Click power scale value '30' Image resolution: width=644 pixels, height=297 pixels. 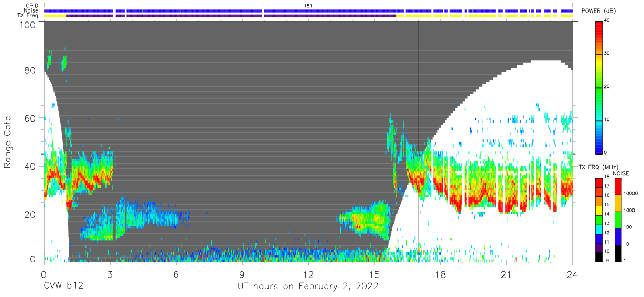607,54
